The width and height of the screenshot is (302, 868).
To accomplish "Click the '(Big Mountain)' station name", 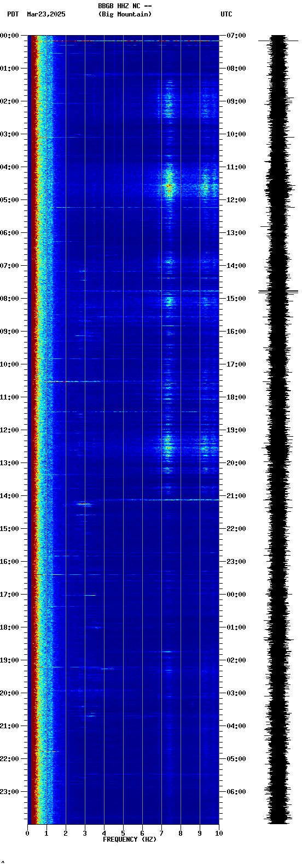I will click(125, 14).
